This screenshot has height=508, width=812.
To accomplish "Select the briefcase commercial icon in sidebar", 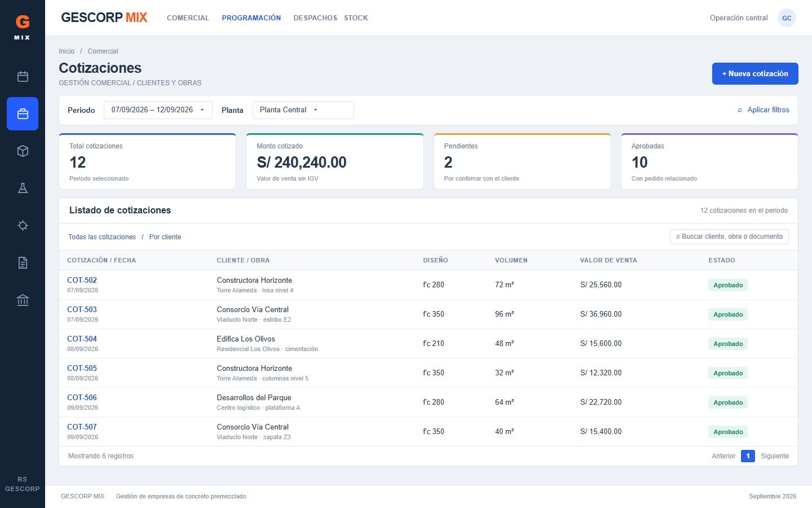I will pyautogui.click(x=23, y=113).
